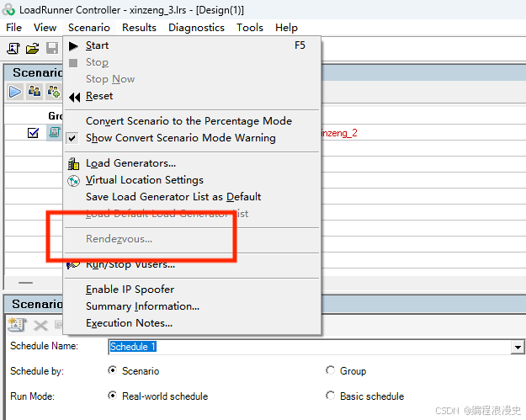Image resolution: width=526 pixels, height=420 pixels.
Task: Choose Execution Notes... entry
Action: point(192,323)
